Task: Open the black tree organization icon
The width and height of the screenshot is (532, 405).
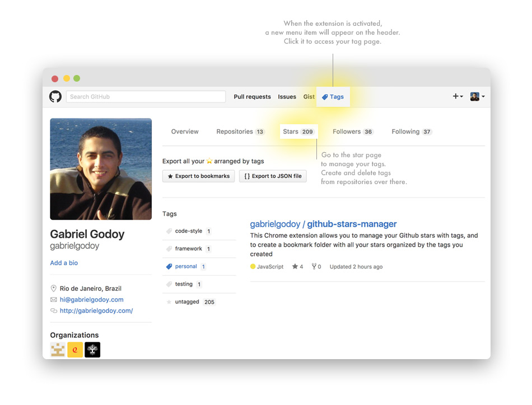Action: click(x=92, y=350)
